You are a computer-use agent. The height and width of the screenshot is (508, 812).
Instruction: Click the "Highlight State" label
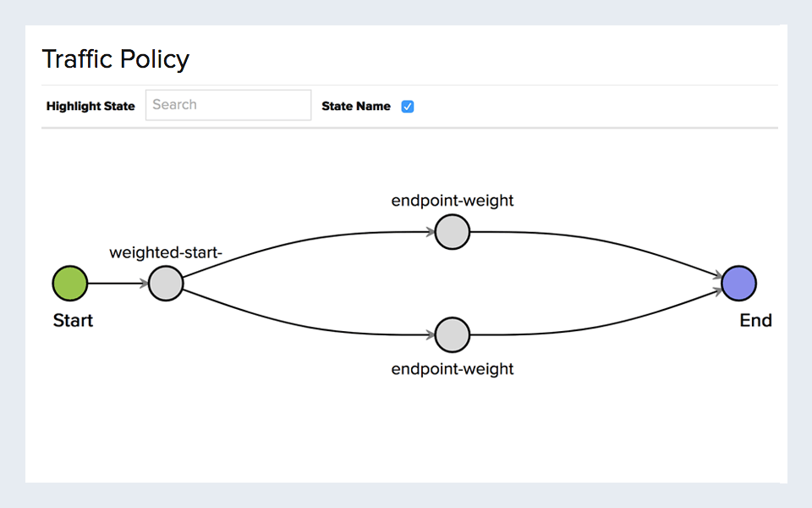coord(91,107)
